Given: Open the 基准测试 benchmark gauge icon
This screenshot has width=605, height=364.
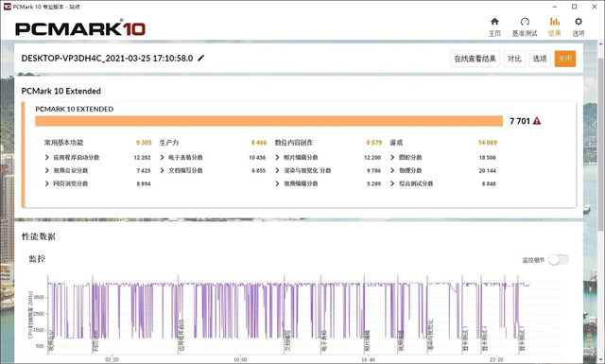Looking at the screenshot, I should coord(525,22).
